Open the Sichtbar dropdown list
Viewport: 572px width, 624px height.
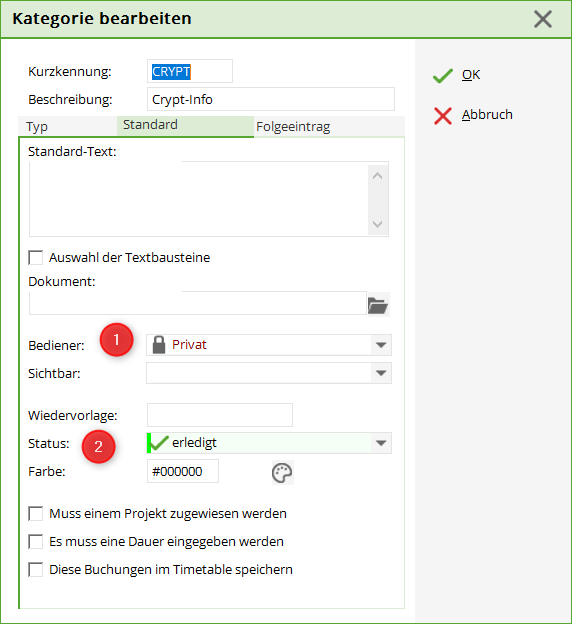tap(381, 373)
